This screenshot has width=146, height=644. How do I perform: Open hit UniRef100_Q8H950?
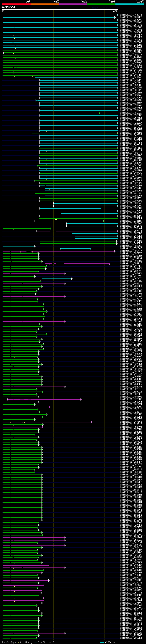click(x=131, y=20)
